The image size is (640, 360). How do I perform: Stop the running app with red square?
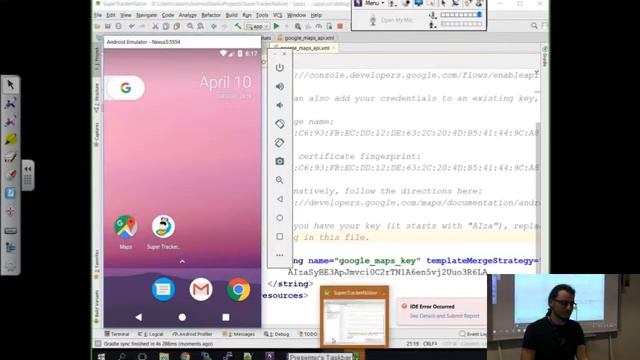[340, 26]
